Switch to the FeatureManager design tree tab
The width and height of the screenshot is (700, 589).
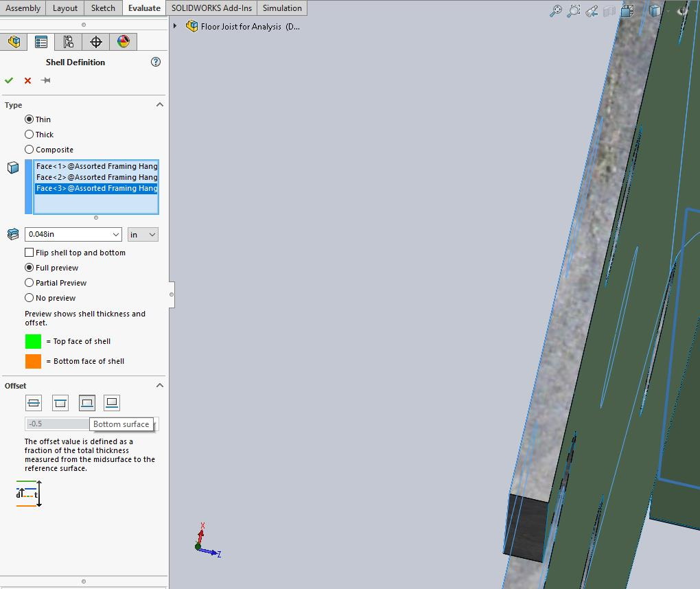14,41
